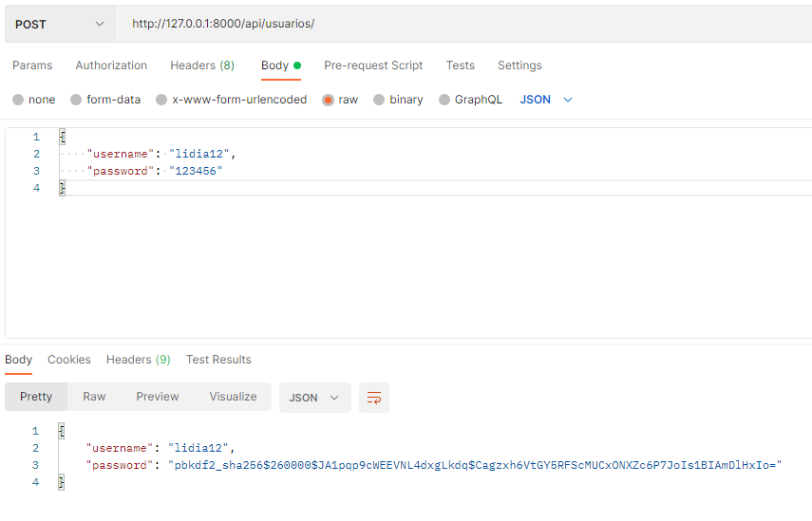This screenshot has width=812, height=521.
Task: Open the response Headers (9) tab
Action: [x=139, y=360]
